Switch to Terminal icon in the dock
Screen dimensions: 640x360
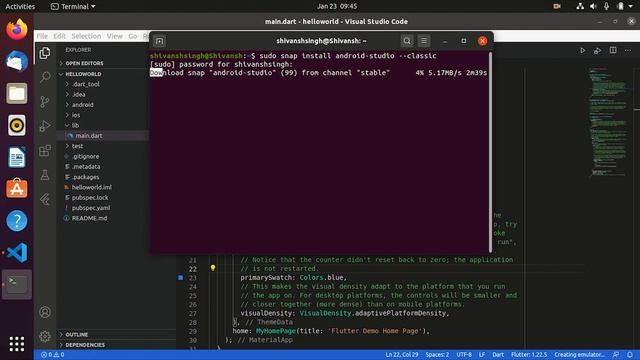tap(17, 284)
